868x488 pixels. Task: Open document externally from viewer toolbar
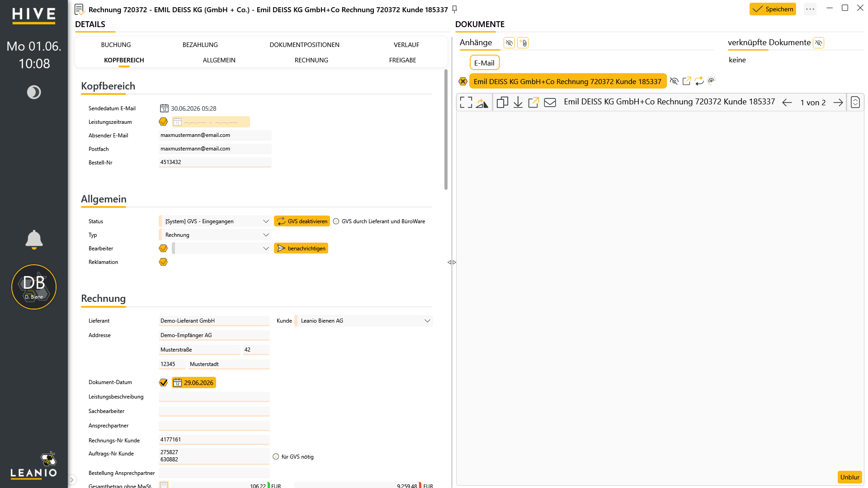pyautogui.click(x=533, y=103)
